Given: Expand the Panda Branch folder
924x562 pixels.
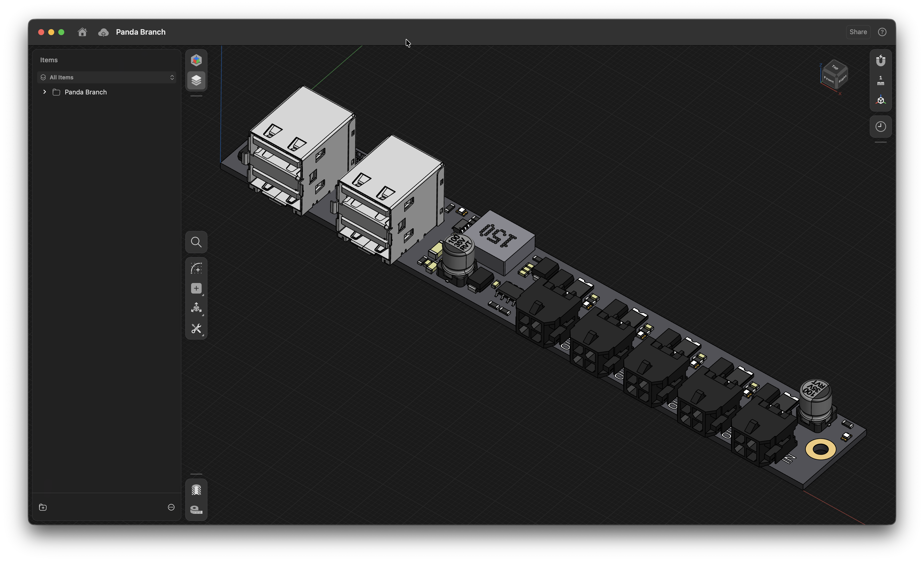Looking at the screenshot, I should pyautogui.click(x=45, y=92).
